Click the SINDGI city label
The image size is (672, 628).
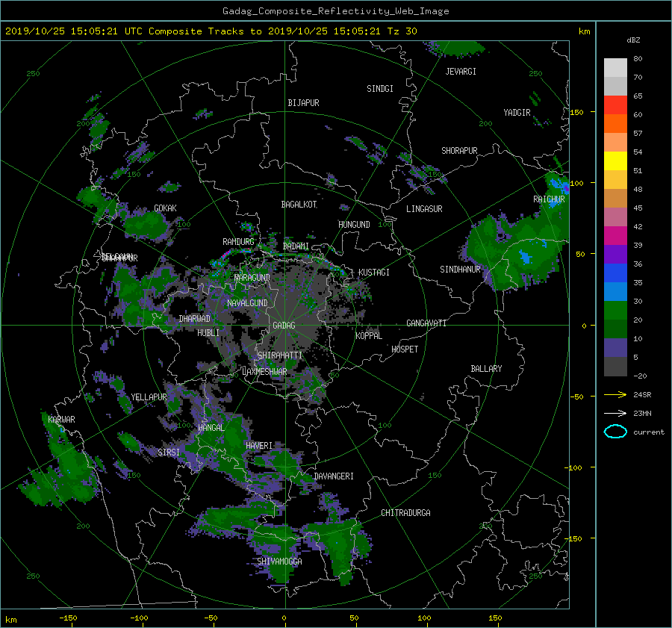click(380, 89)
